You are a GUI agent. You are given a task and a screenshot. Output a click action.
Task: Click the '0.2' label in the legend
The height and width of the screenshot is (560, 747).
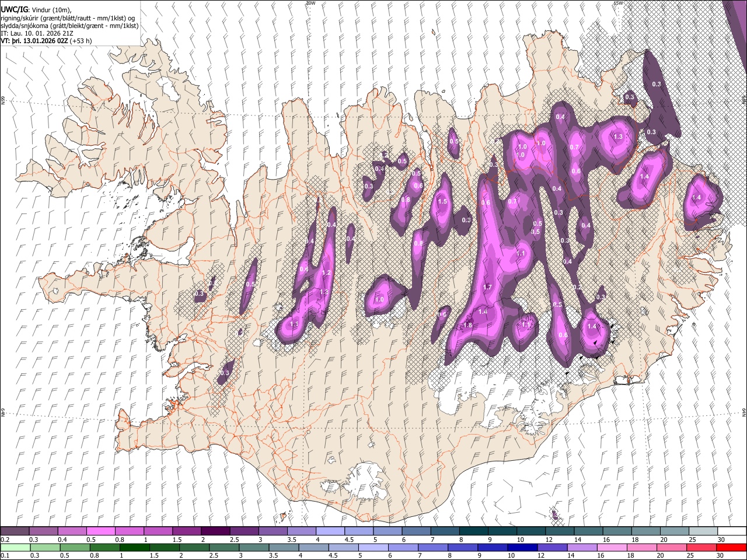(x=5, y=540)
